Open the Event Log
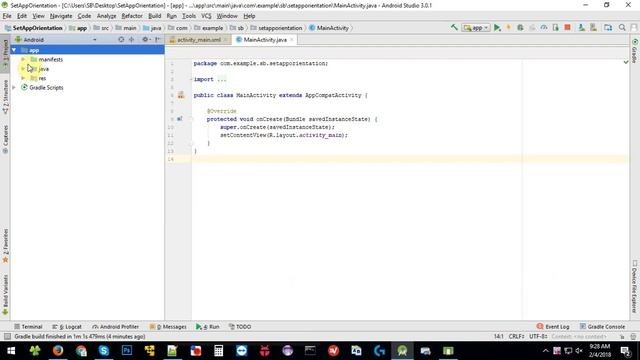The width and height of the screenshot is (640, 360). coord(553,327)
